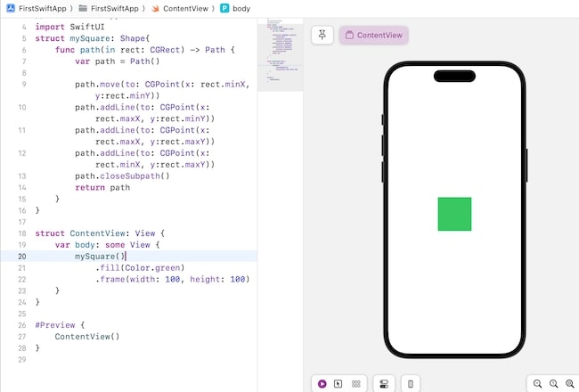Image resolution: width=579 pixels, height=392 pixels.
Task: Click the Live preview play button
Action: tap(322, 383)
